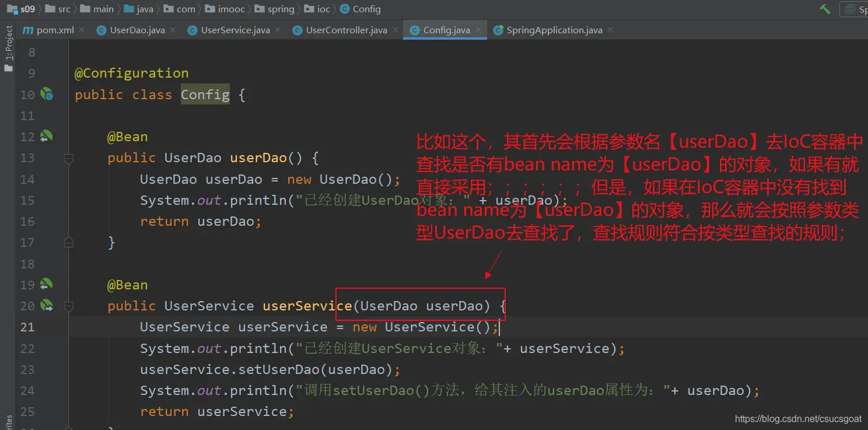Close the UserDao.java tab
Screen dimensions: 868x430
[173, 30]
